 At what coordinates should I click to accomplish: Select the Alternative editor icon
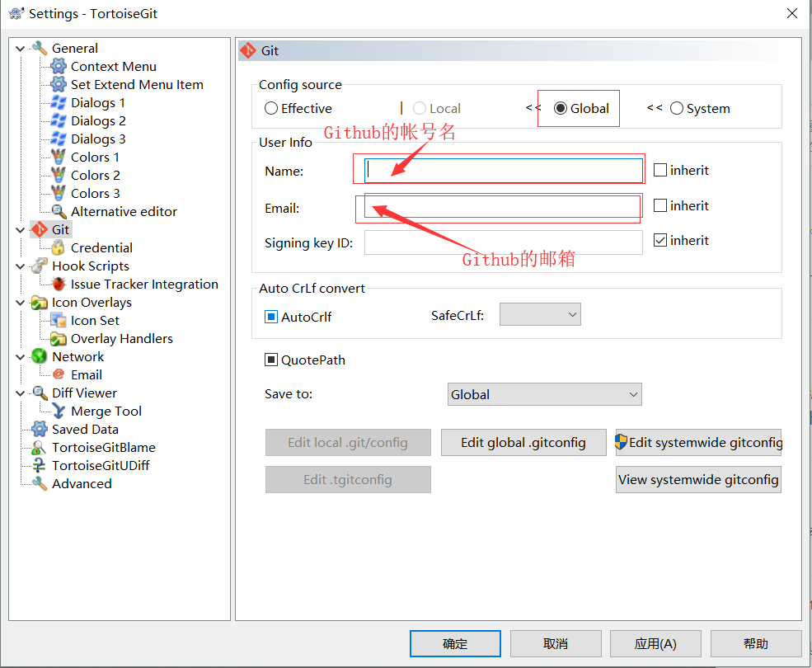pyautogui.click(x=58, y=212)
